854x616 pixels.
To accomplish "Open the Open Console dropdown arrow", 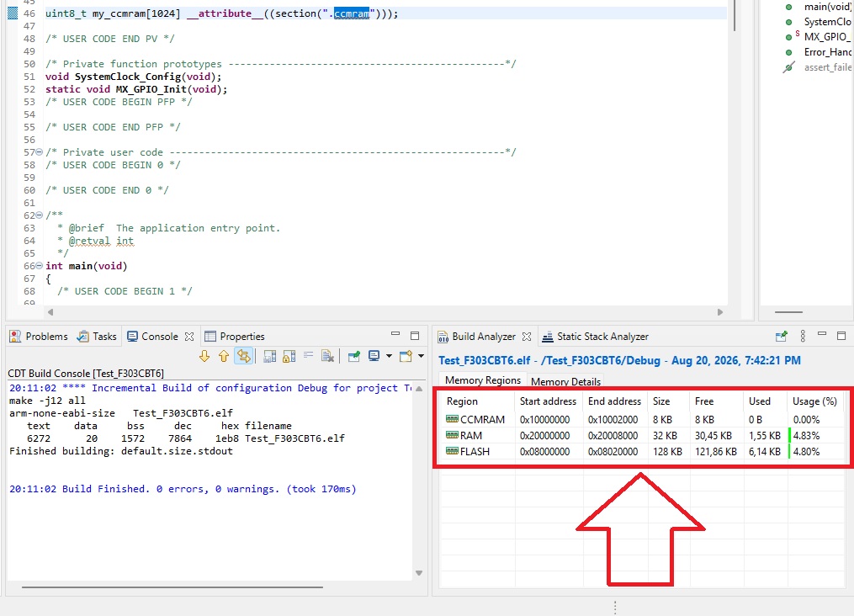I will tap(421, 356).
